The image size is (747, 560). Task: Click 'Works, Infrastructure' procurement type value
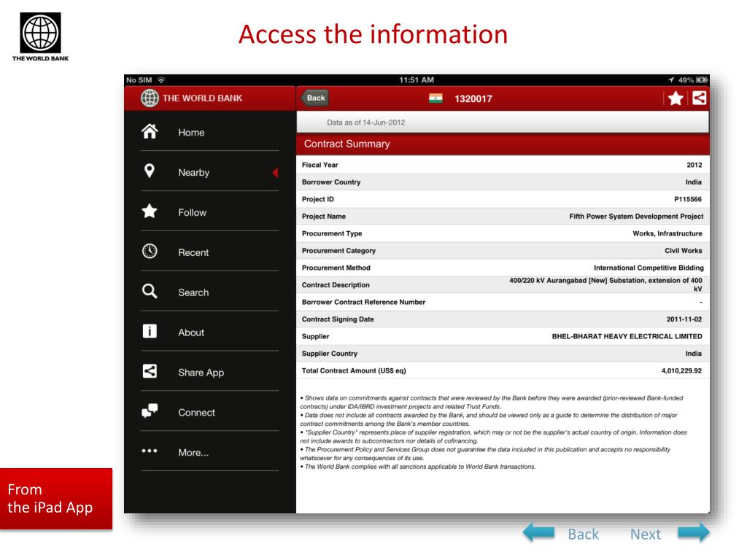(667, 233)
